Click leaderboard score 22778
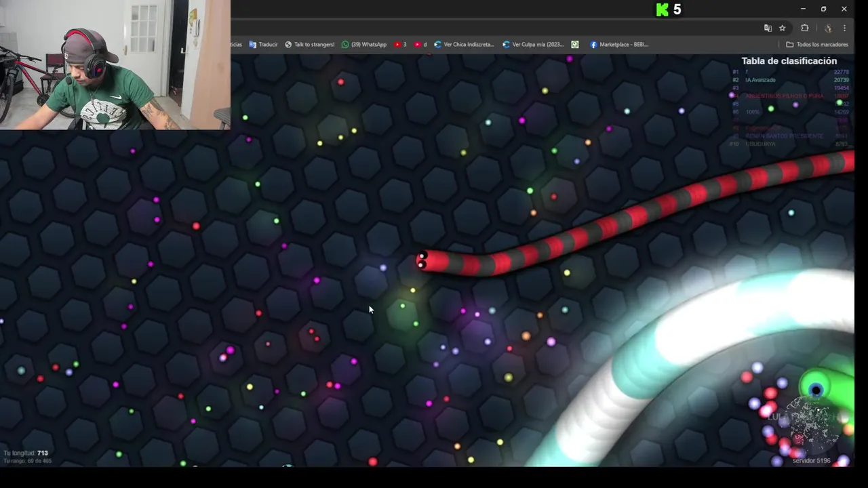The height and width of the screenshot is (488, 868). 841,72
